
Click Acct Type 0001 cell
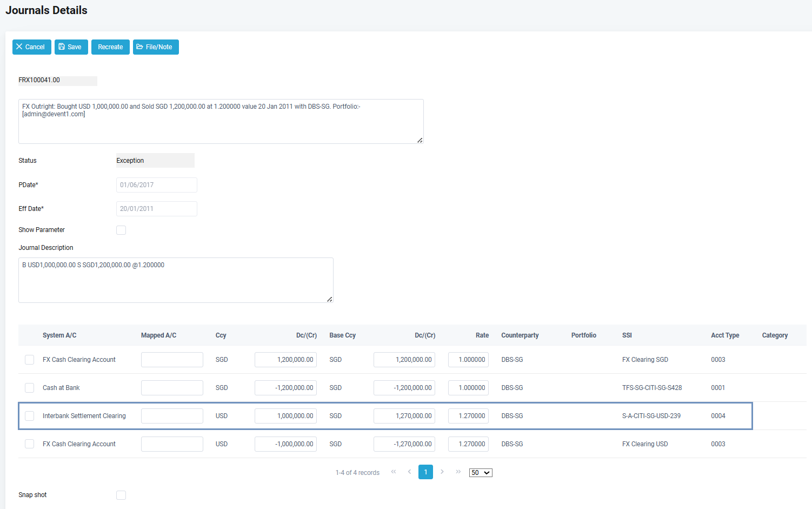pos(718,388)
